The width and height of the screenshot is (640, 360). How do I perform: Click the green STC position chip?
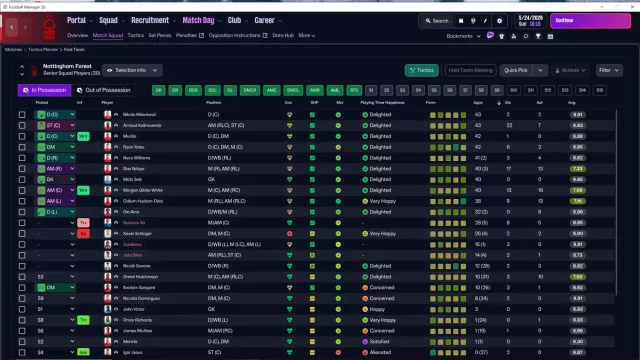point(354,90)
